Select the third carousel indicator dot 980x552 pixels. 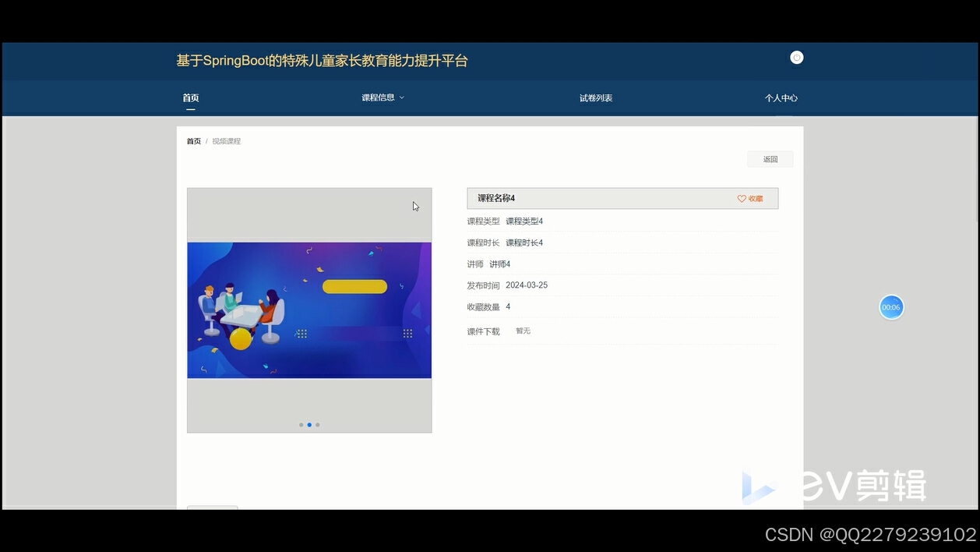pos(317,424)
